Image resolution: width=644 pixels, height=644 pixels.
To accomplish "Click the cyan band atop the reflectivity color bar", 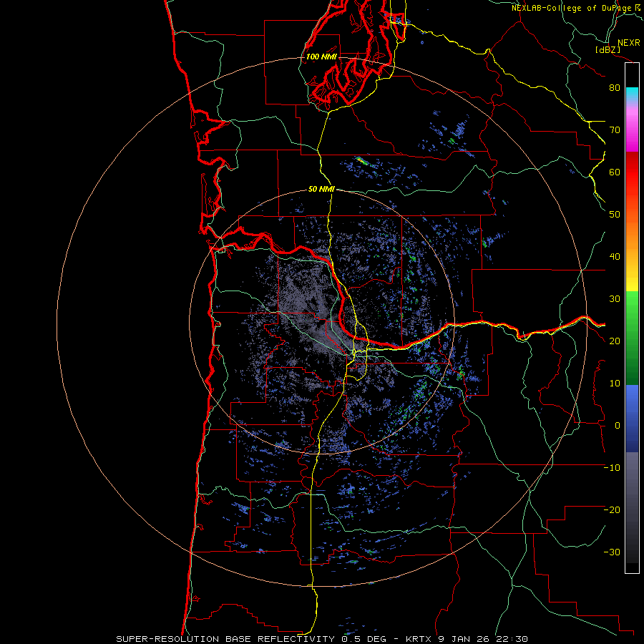I will 632,94.
